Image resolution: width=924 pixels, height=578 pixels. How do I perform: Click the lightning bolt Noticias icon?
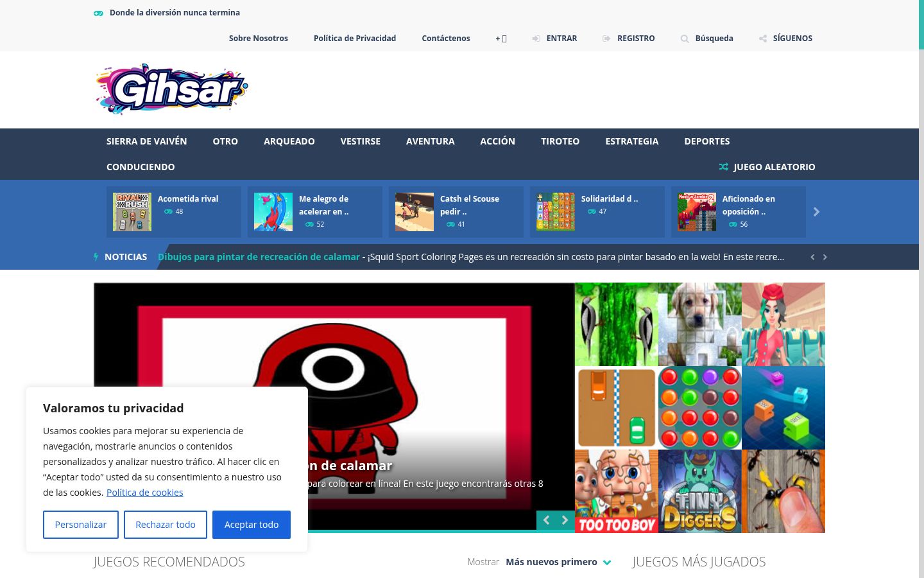coord(96,257)
